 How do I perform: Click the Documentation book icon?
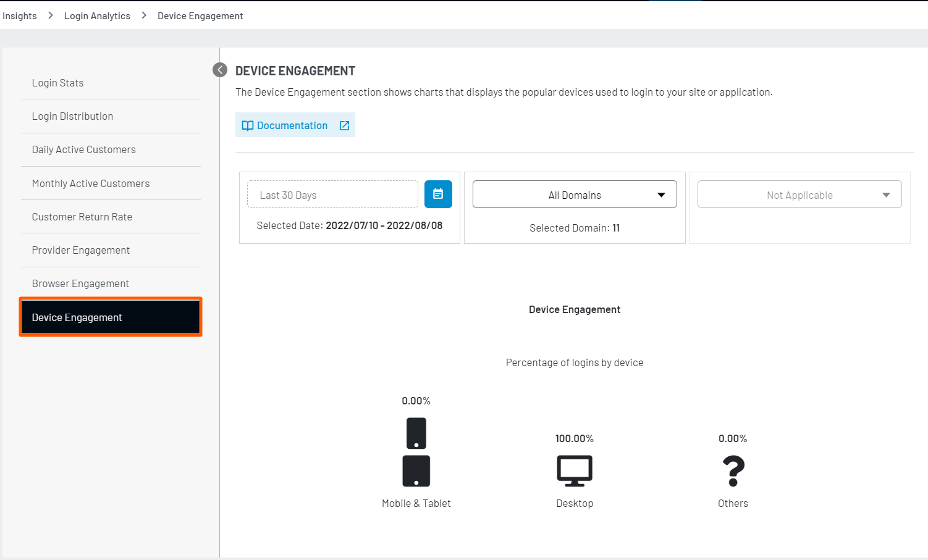(x=248, y=125)
